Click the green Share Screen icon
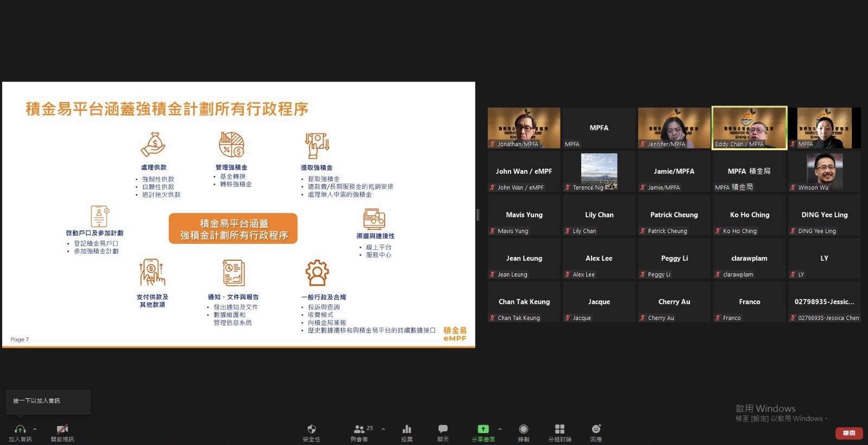 click(483, 429)
